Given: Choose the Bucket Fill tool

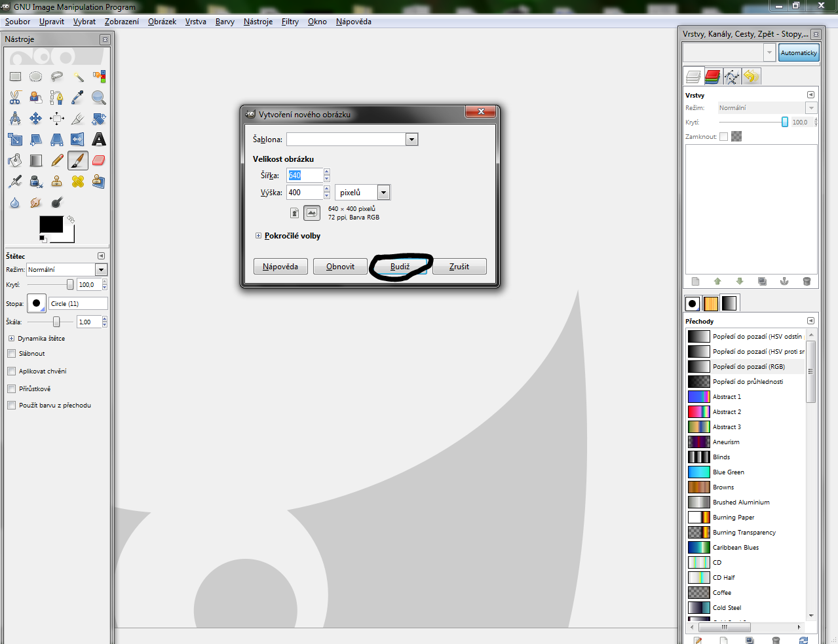Looking at the screenshot, I should (x=15, y=161).
